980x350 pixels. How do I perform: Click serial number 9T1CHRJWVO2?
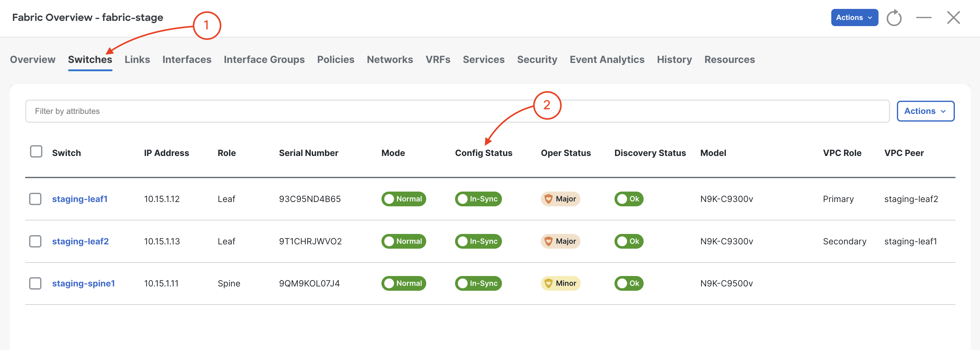tap(310, 241)
